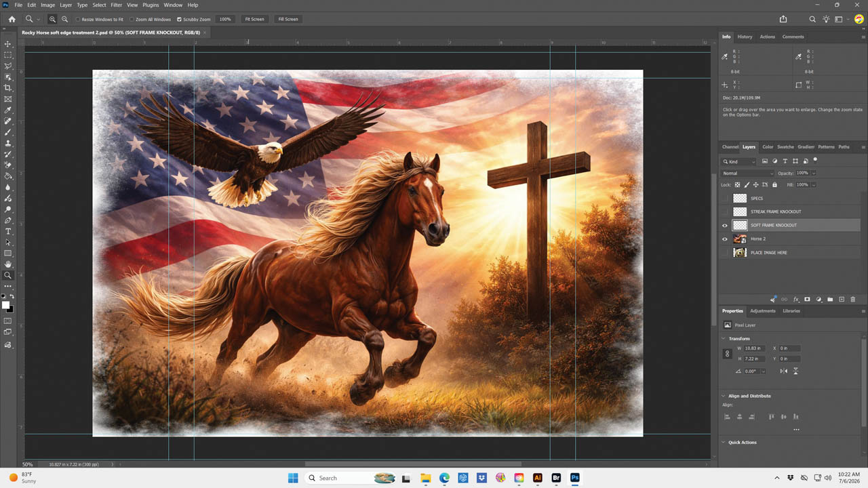The height and width of the screenshot is (488, 868).
Task: Show the STREAK FRAME KNOCKOUT layer
Action: coord(725,211)
